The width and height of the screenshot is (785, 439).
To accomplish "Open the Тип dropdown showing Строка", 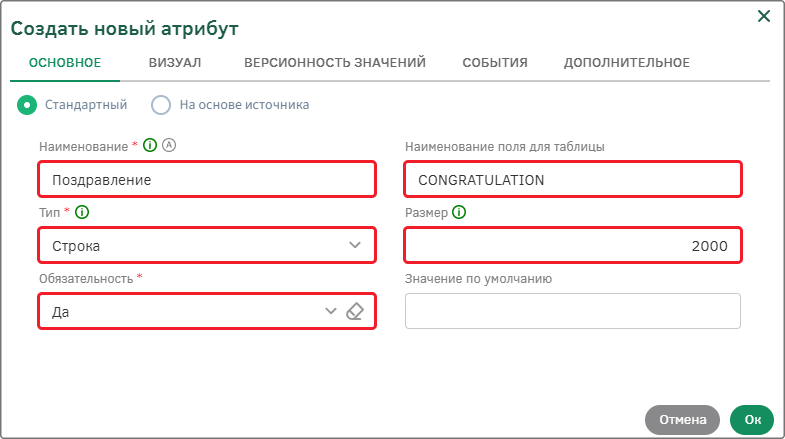I will coord(207,245).
